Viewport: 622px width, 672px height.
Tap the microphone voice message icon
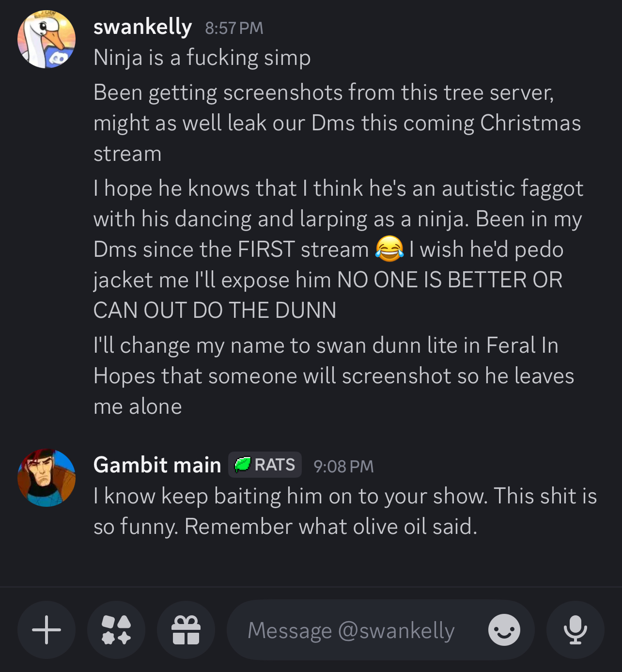[x=575, y=630]
